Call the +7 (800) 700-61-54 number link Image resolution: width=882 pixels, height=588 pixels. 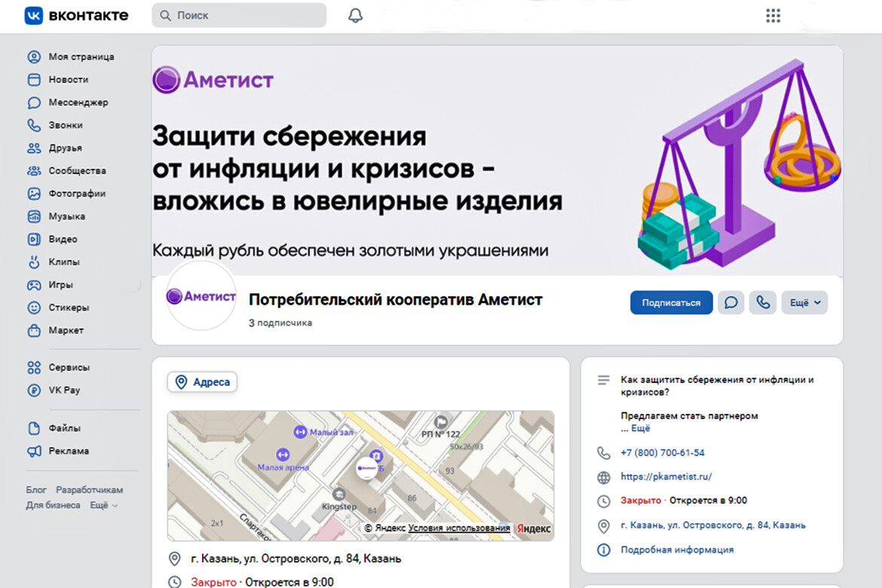(662, 453)
